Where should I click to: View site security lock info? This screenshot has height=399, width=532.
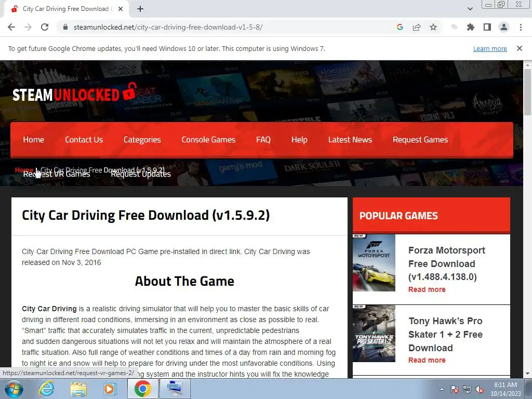click(x=65, y=27)
